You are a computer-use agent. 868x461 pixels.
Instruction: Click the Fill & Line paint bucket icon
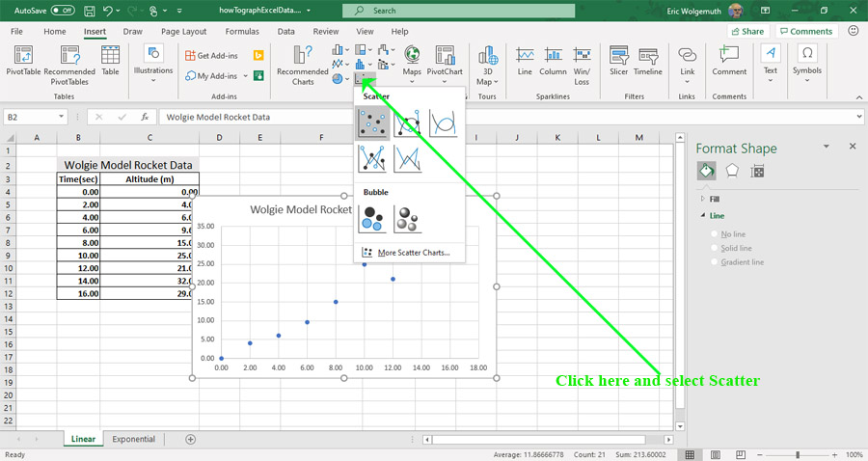pos(706,171)
